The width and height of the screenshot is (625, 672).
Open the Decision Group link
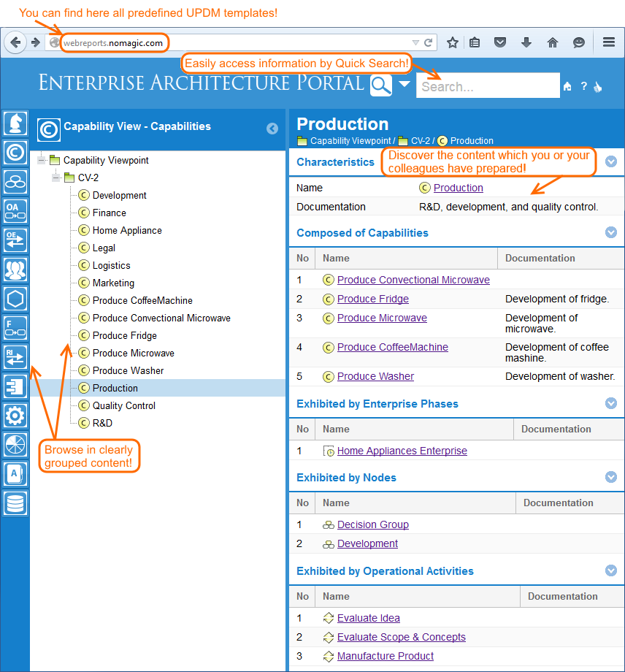click(372, 524)
